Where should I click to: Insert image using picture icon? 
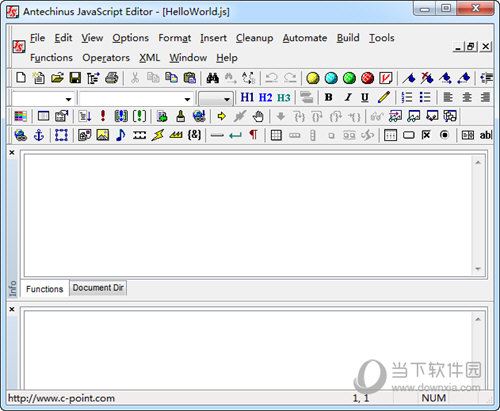pos(103,135)
